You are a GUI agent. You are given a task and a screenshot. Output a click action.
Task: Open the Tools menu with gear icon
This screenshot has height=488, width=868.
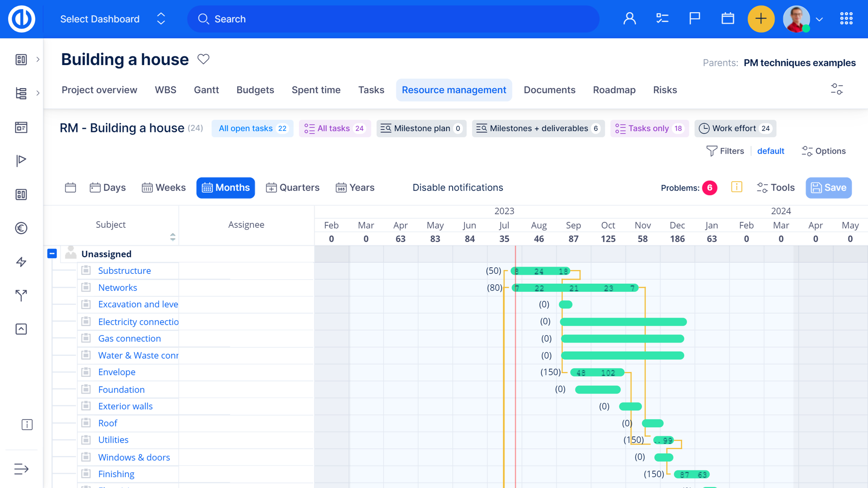coord(775,188)
